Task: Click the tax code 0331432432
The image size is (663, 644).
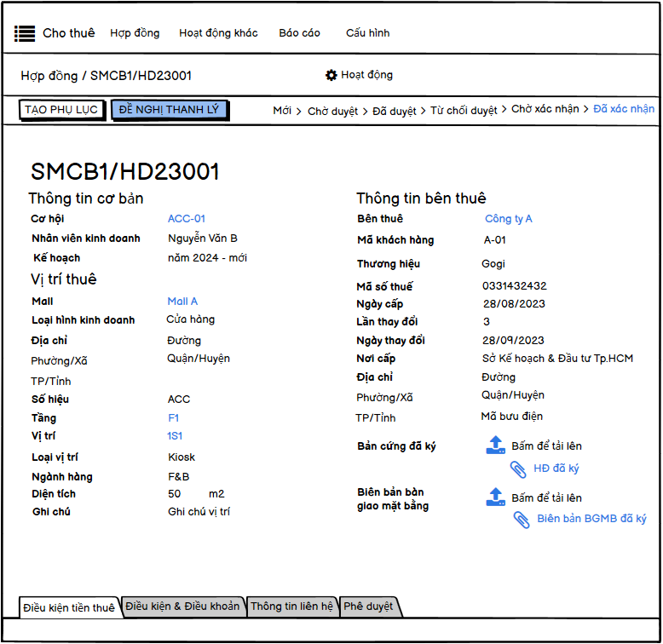Action: click(514, 286)
